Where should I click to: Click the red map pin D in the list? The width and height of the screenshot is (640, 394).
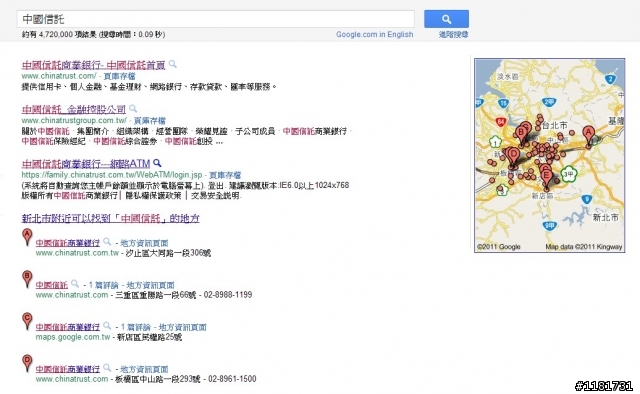pyautogui.click(x=27, y=363)
